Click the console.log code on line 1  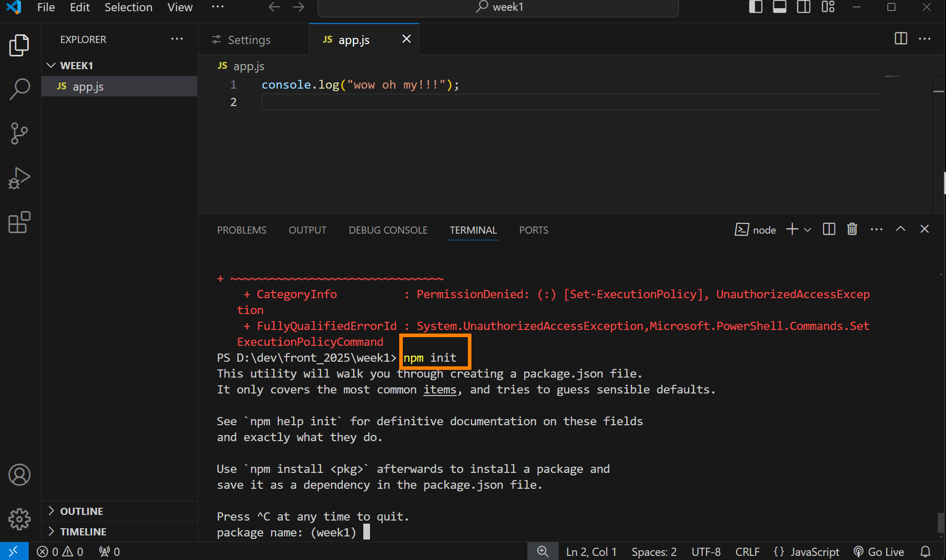360,85
